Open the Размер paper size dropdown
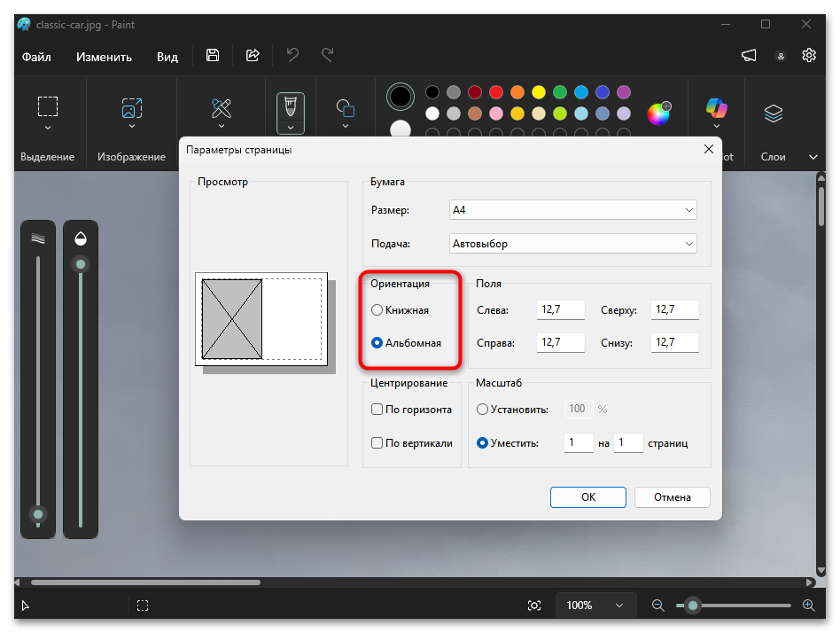Image resolution: width=840 pixels, height=633 pixels. pos(572,210)
